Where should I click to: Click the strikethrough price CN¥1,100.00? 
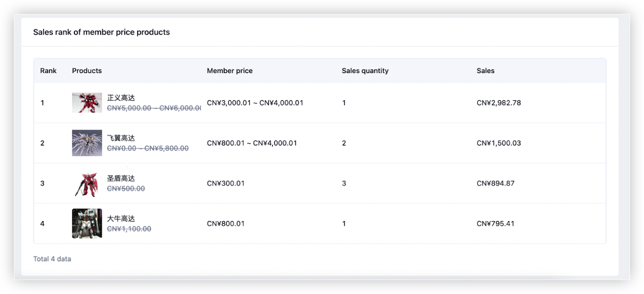[x=129, y=229]
